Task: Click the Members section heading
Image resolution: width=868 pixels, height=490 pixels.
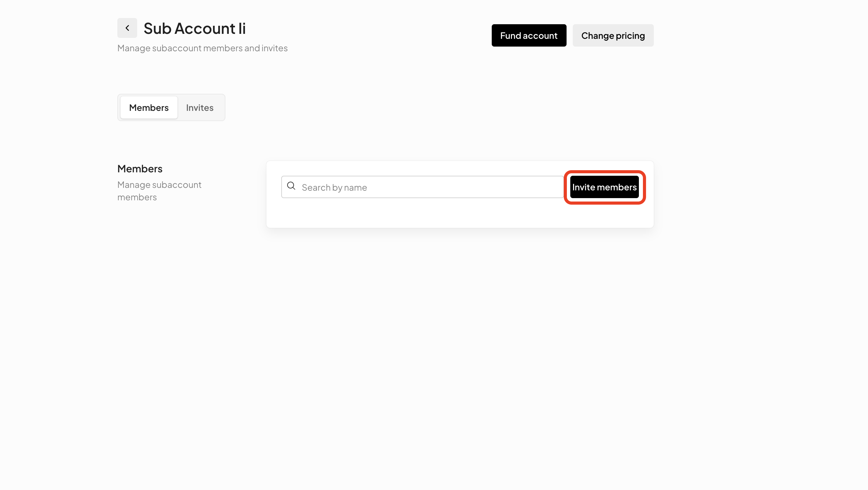Action: pos(140,169)
